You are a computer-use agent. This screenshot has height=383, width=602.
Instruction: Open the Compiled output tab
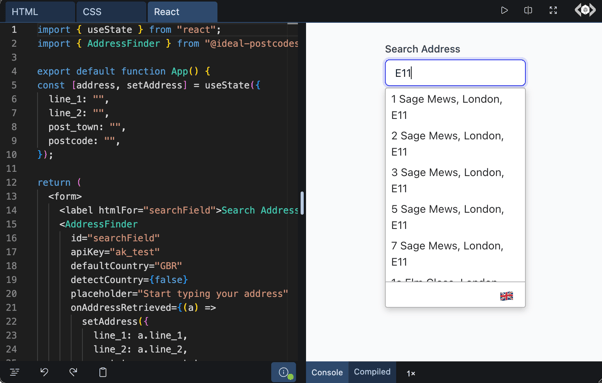(372, 372)
